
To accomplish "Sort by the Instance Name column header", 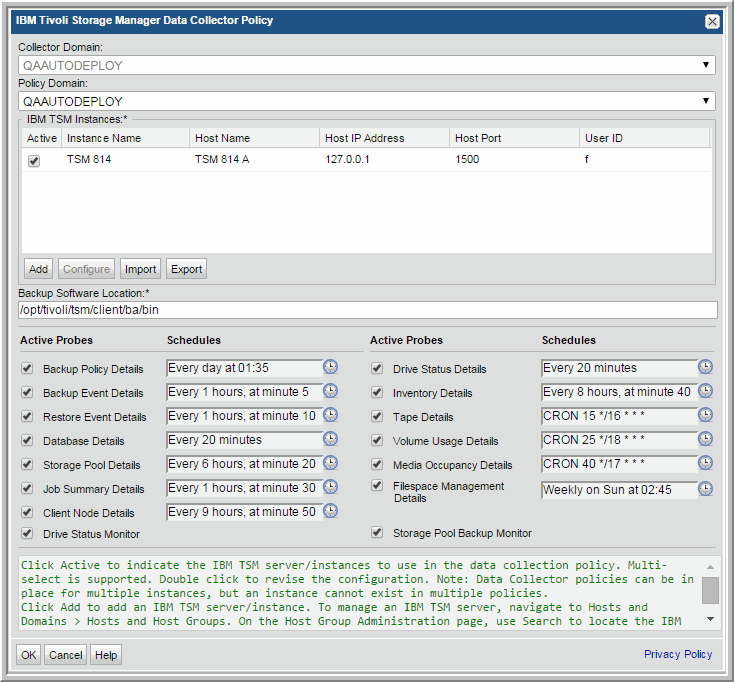I will coord(104,138).
